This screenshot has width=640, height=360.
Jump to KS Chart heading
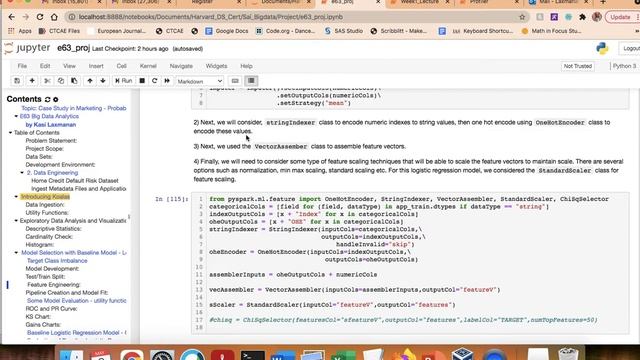pyautogui.click(x=38, y=317)
